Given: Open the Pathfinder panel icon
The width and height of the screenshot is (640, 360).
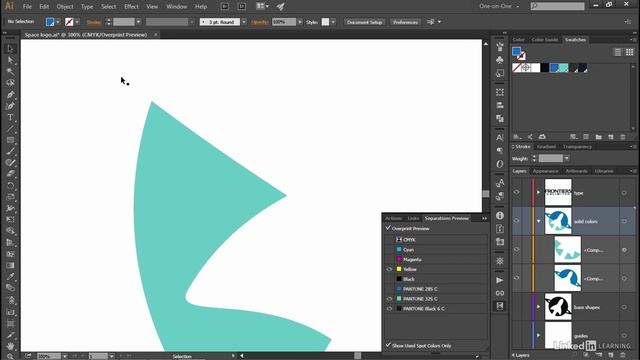Looking at the screenshot, I should [x=500, y=118].
